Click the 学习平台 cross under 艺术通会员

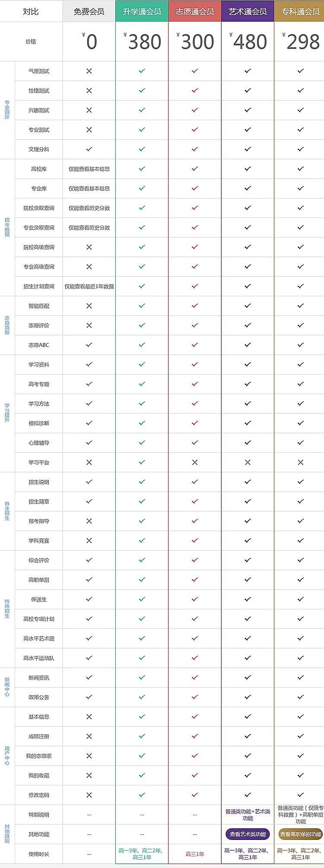click(248, 462)
